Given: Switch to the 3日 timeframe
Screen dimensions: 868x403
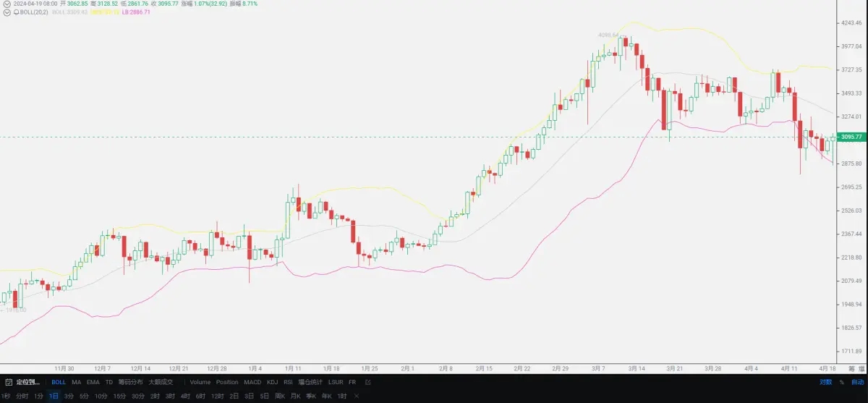Looking at the screenshot, I should tap(250, 396).
